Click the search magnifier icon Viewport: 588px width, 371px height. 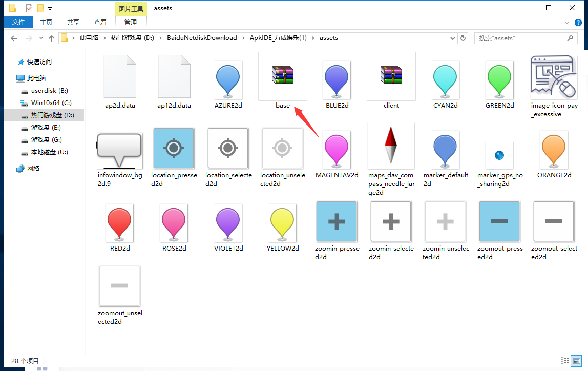click(x=571, y=38)
